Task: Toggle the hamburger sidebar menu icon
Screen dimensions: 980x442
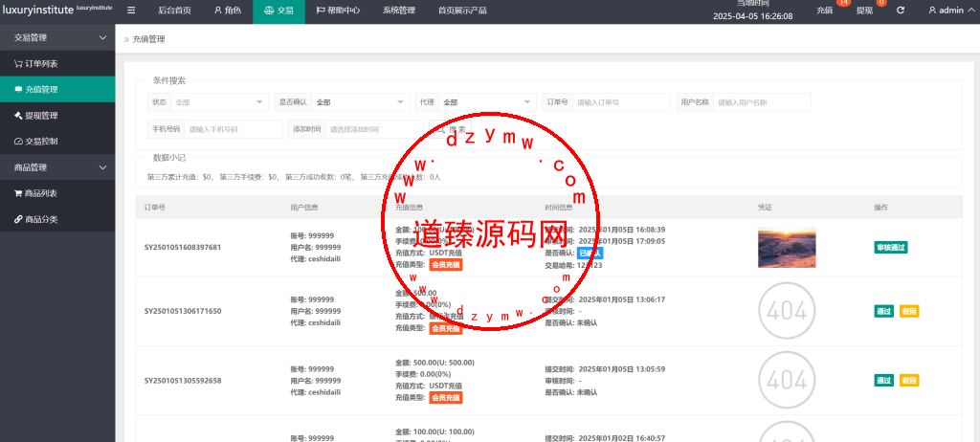Action: (x=130, y=11)
